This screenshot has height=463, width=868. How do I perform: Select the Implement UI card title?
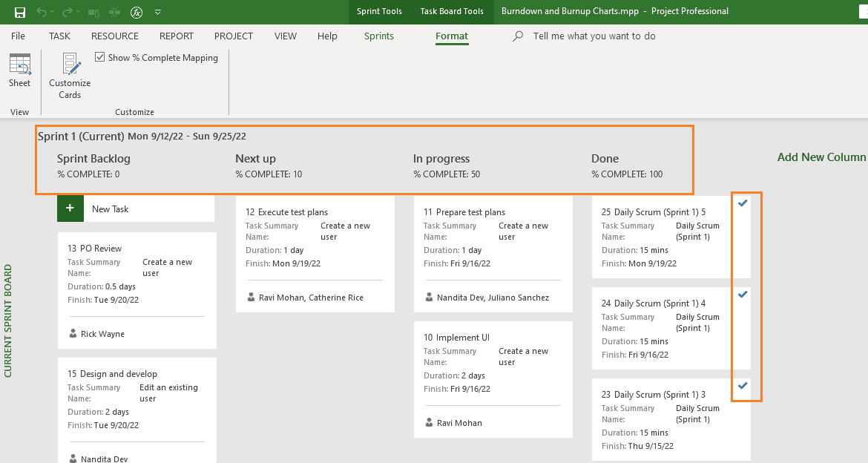457,338
